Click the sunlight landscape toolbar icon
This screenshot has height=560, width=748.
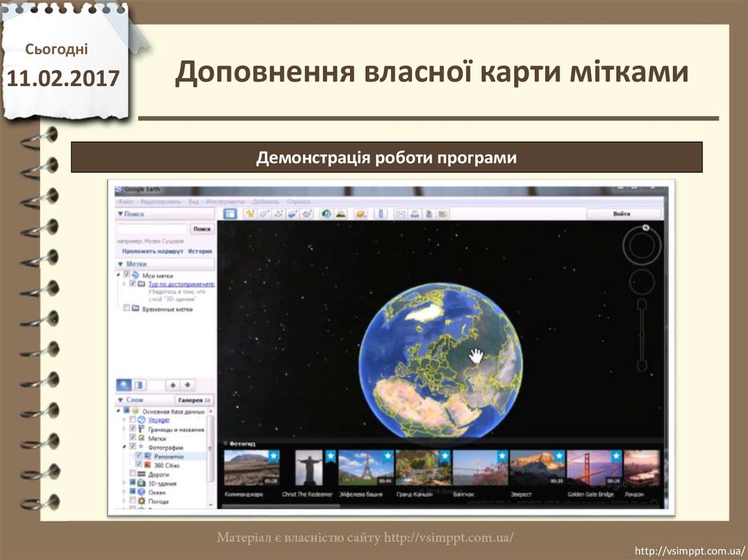(340, 214)
